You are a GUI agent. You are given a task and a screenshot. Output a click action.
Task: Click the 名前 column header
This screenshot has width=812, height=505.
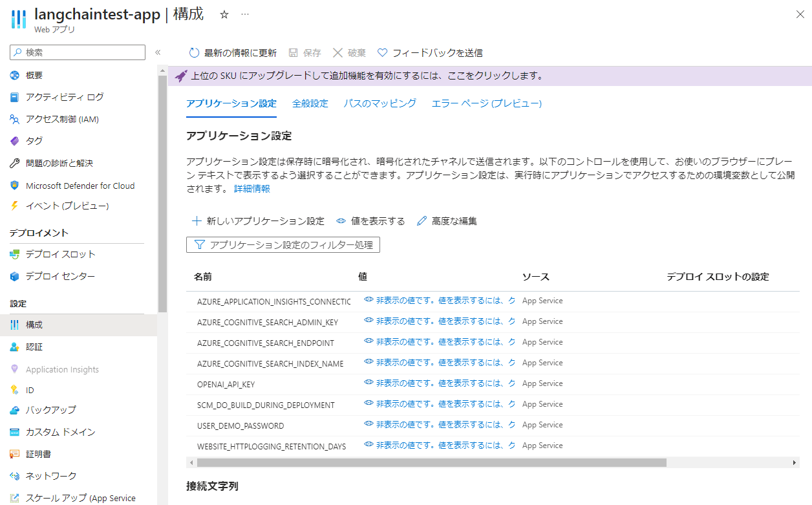(x=202, y=277)
